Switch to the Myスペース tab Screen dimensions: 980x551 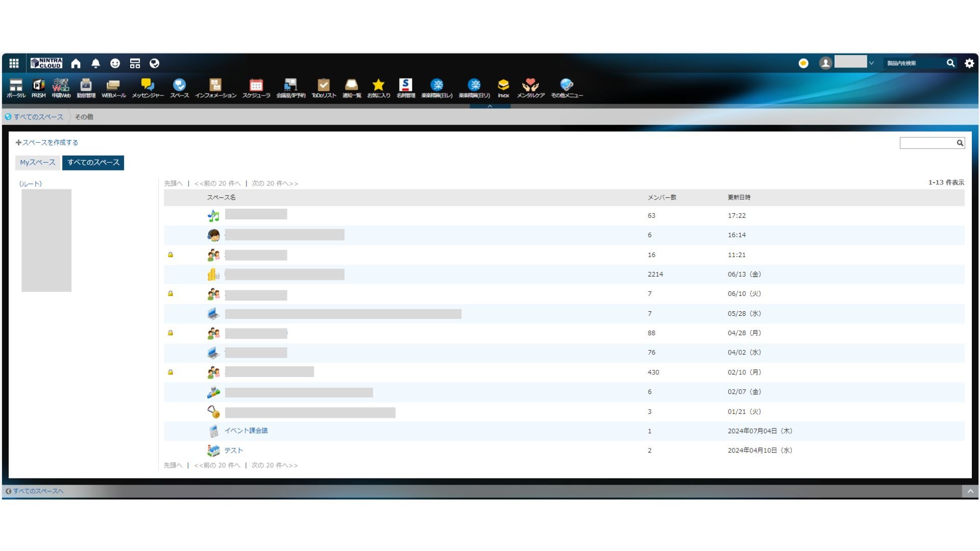[38, 163]
